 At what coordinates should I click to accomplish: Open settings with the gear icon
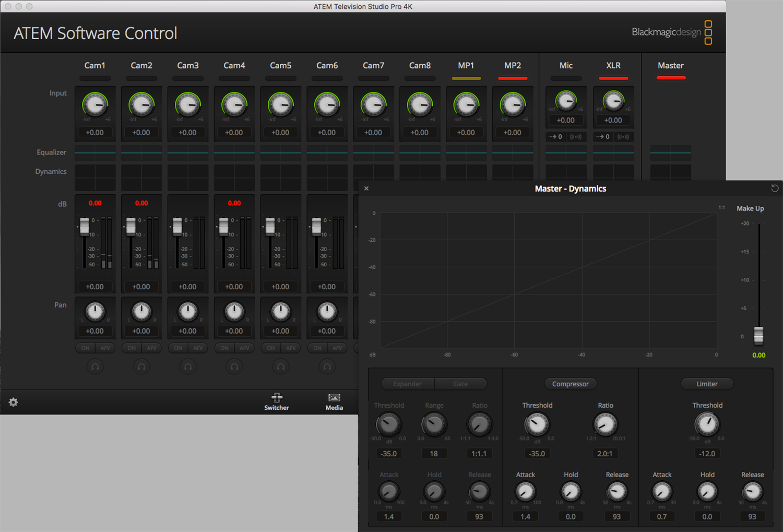tap(14, 402)
